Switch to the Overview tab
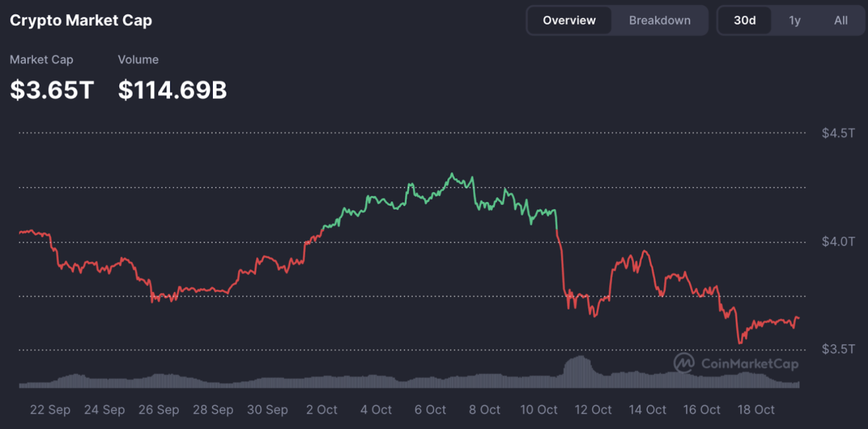The image size is (868, 429). click(x=569, y=21)
